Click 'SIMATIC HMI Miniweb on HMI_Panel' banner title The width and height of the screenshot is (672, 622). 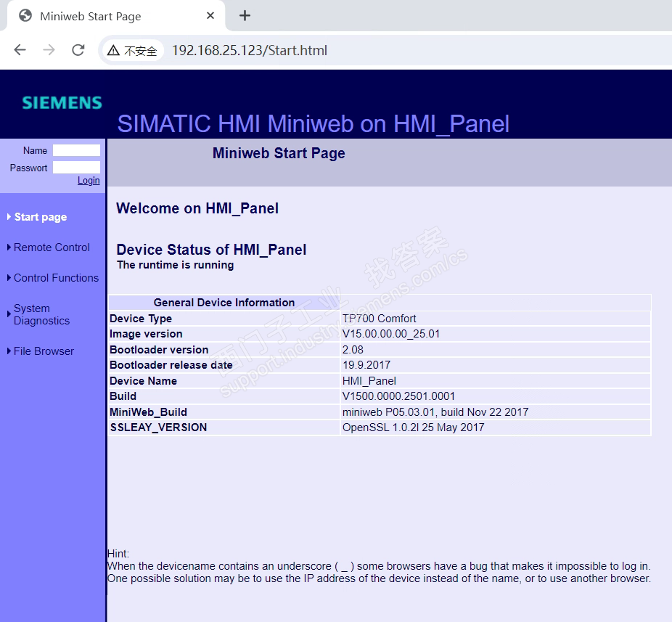pos(314,124)
